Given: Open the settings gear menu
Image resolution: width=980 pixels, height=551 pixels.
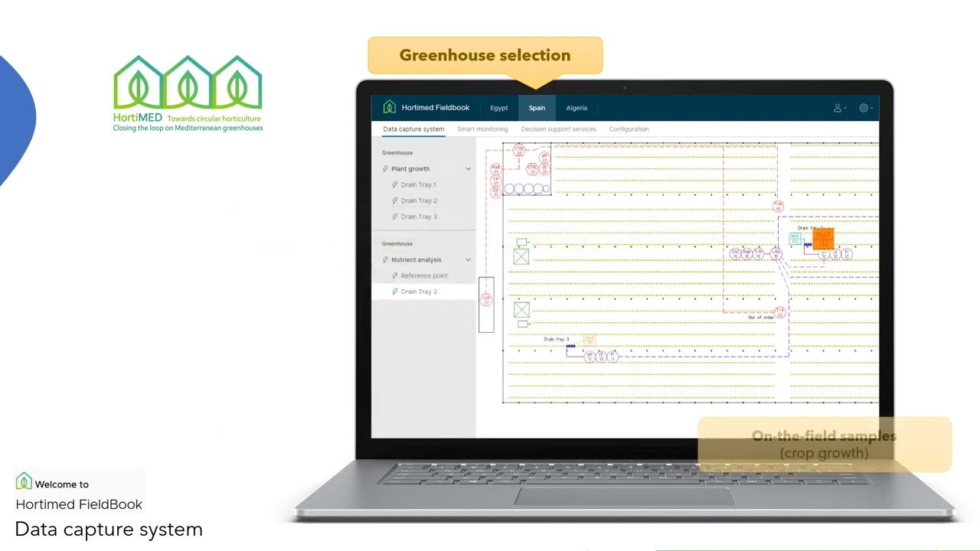Looking at the screenshot, I should coord(865,108).
